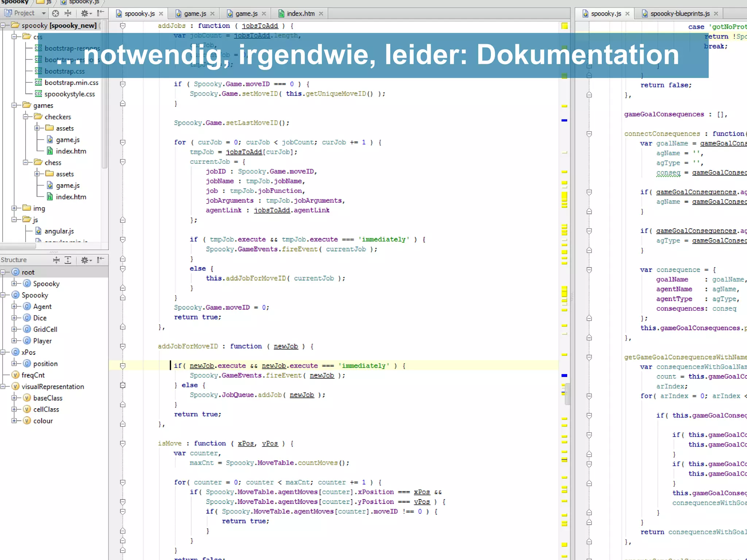Open index.htm under chess folder

point(71,197)
